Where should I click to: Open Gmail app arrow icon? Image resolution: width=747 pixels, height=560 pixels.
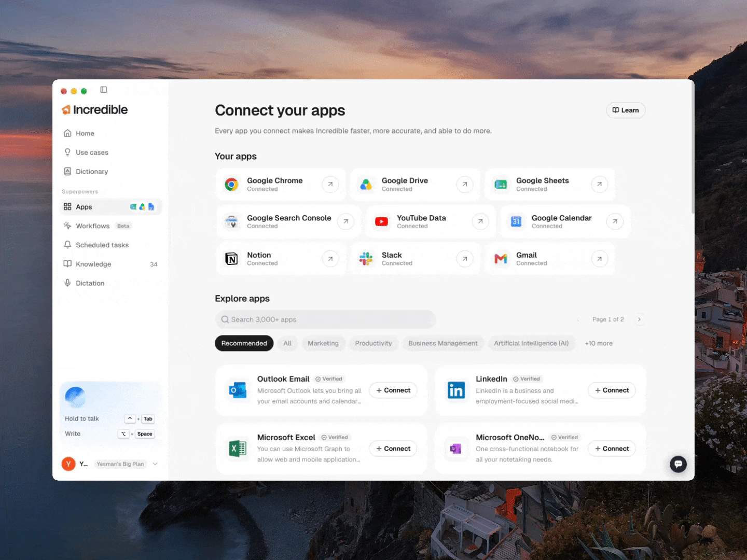pos(599,259)
